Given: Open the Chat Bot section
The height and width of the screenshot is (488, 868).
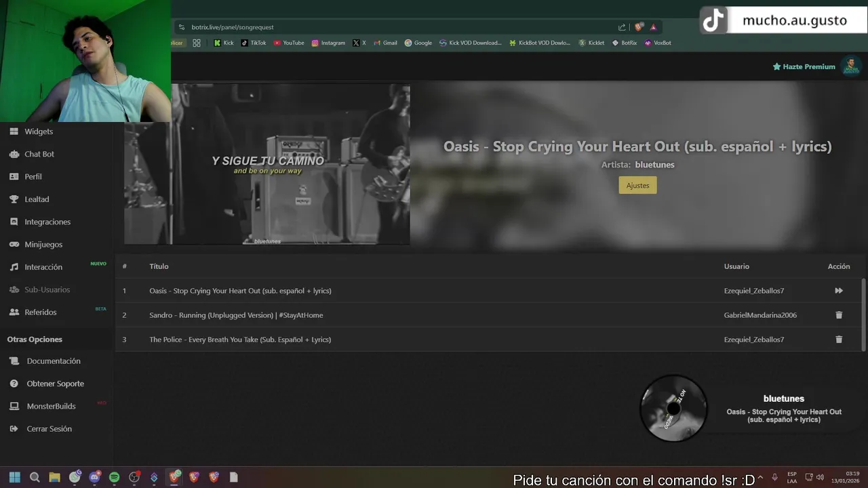Looking at the screenshot, I should pyautogui.click(x=39, y=154).
